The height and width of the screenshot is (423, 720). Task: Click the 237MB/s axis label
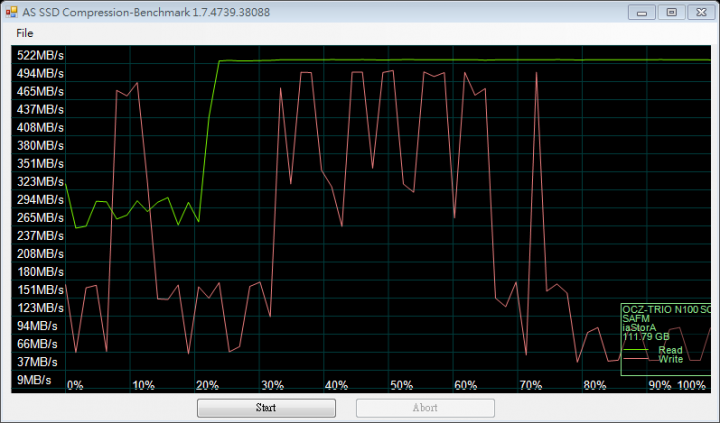(40, 236)
